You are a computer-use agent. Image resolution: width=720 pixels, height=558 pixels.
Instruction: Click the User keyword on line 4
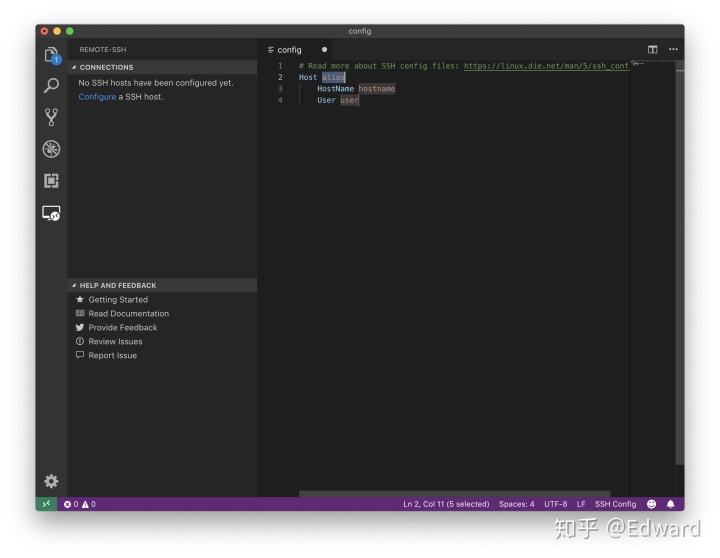(x=326, y=100)
